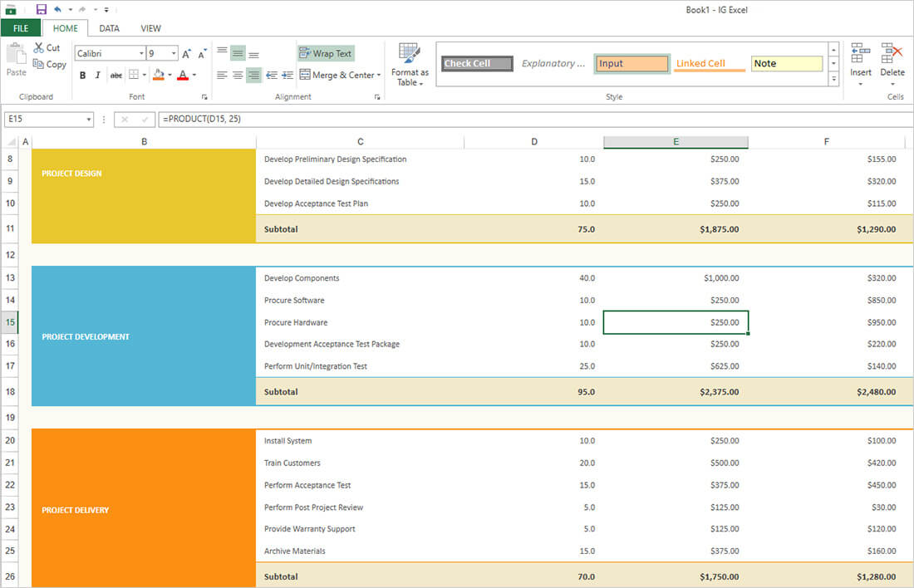Increase font size with the larger A icon
Screen dimensions: 914x588
186,53
